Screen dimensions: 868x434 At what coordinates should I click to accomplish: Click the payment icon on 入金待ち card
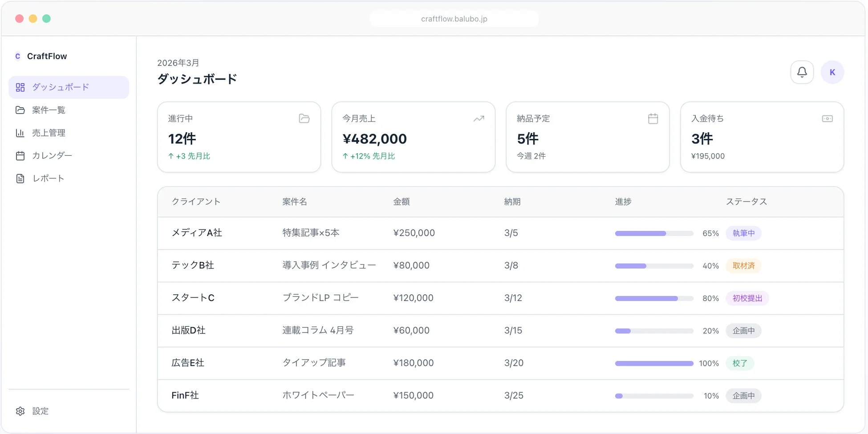pyautogui.click(x=827, y=118)
